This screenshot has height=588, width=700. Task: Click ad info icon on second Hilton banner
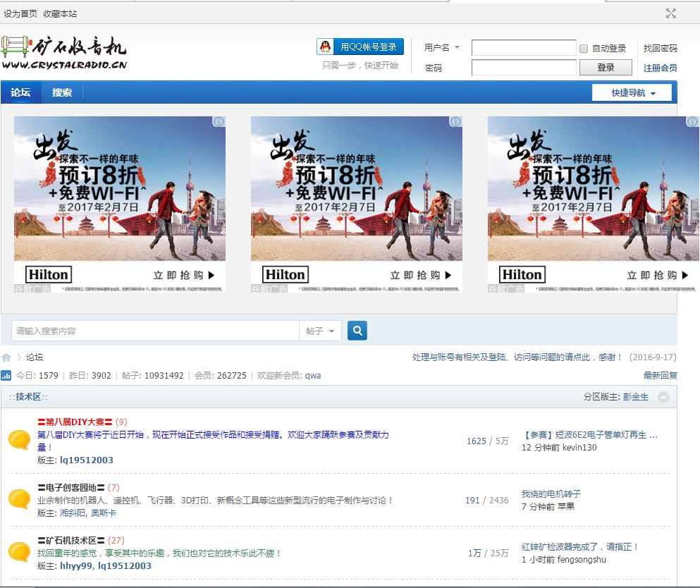455,121
